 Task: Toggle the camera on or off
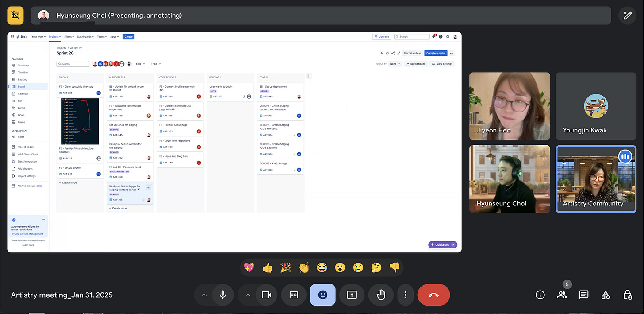pyautogui.click(x=266, y=295)
